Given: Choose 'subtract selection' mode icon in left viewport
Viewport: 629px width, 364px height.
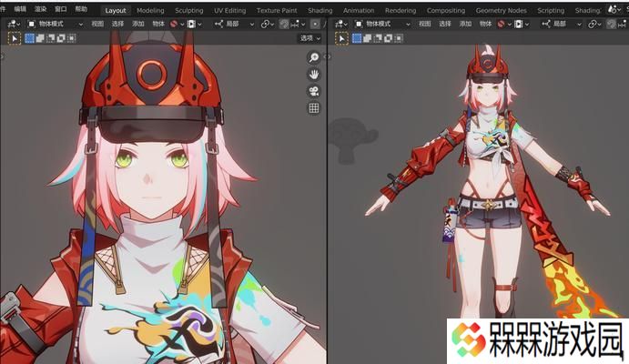Looking at the screenshot, I should 51,38.
